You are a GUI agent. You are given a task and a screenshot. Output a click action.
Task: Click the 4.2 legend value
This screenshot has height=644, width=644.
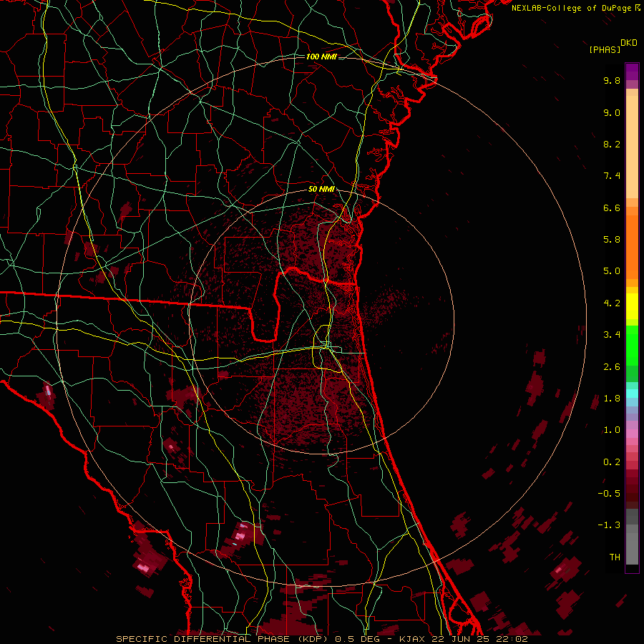[x=612, y=303]
